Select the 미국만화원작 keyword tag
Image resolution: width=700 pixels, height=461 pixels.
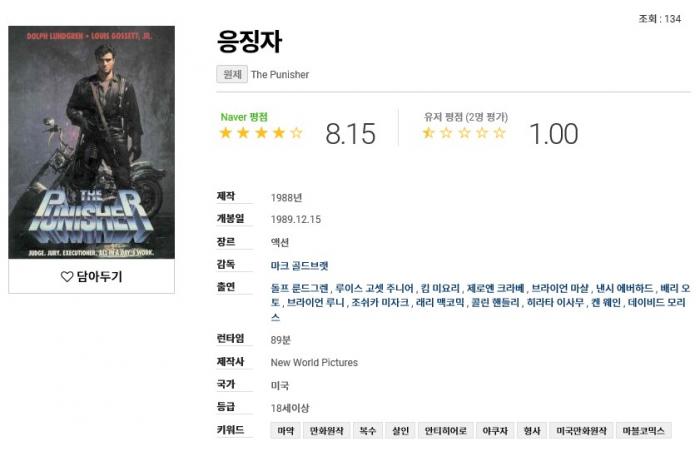[581, 431]
